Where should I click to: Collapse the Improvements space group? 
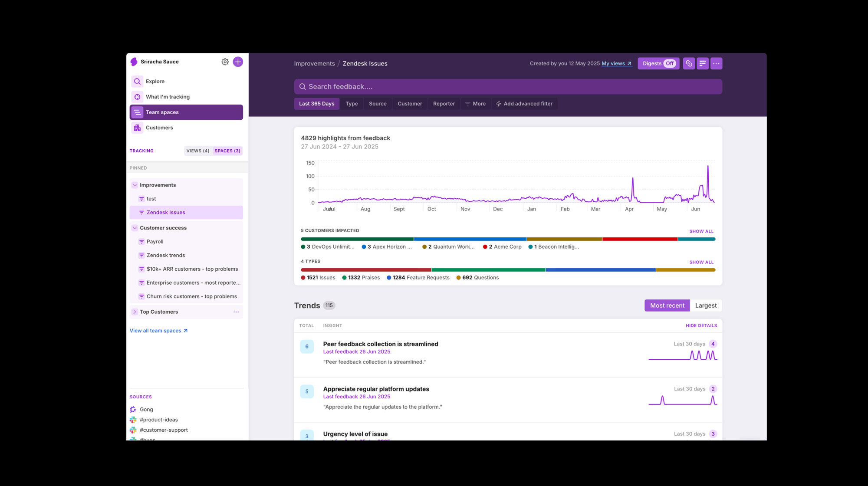click(135, 185)
